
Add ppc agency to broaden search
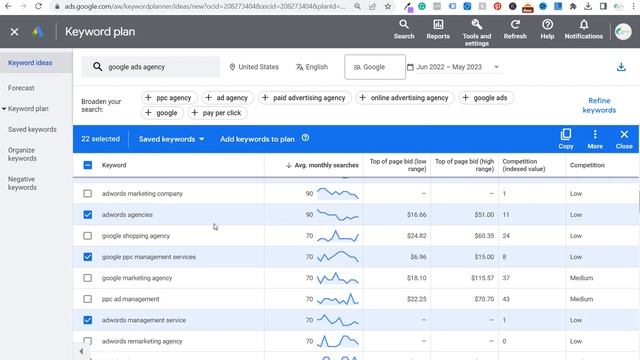[x=169, y=98]
